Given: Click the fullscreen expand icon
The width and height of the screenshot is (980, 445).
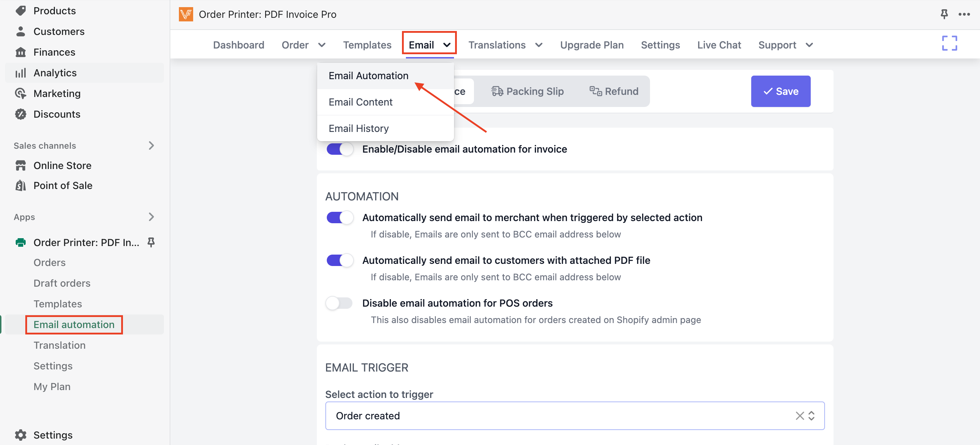Looking at the screenshot, I should coord(949,44).
